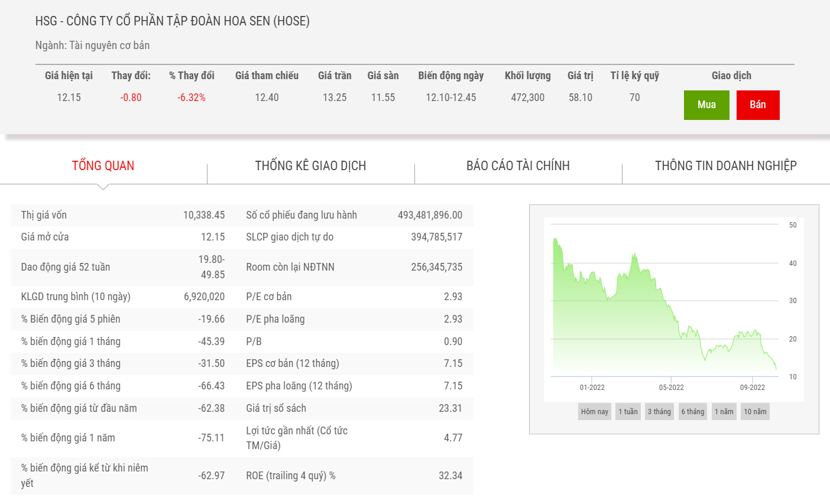
Task: Open the TỔNG QUAN tab
Action: (103, 166)
